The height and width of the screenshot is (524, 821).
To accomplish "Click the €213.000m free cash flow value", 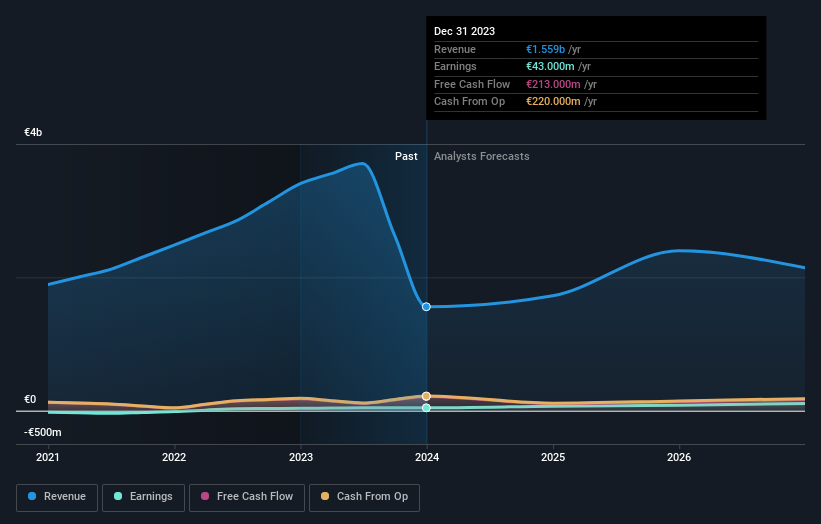I will (553, 84).
